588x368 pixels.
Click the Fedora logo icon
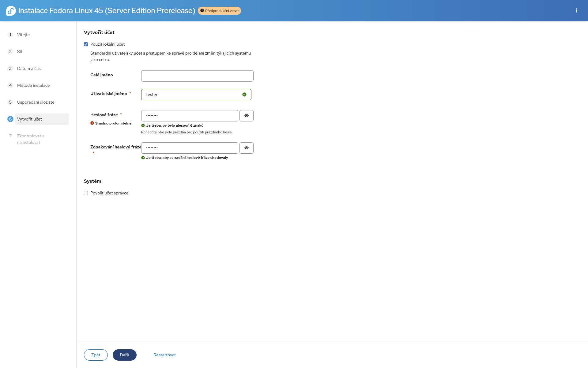coord(11,11)
